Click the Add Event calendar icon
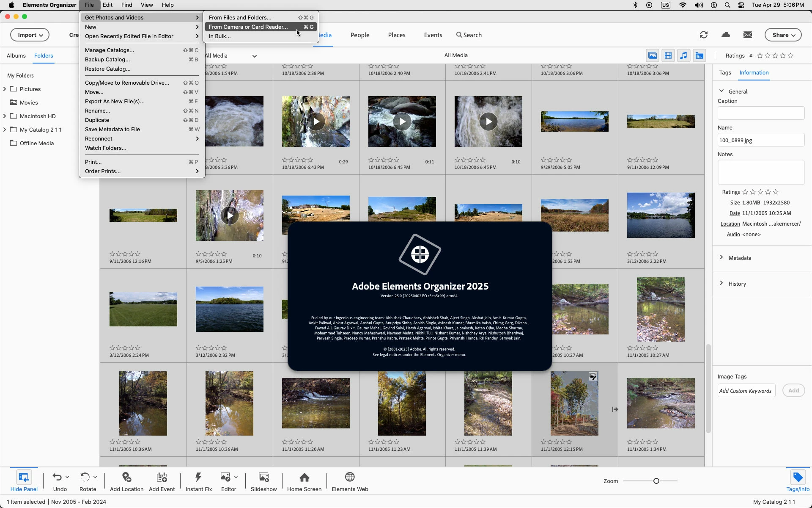Viewport: 812px width, 508px height. [162, 478]
